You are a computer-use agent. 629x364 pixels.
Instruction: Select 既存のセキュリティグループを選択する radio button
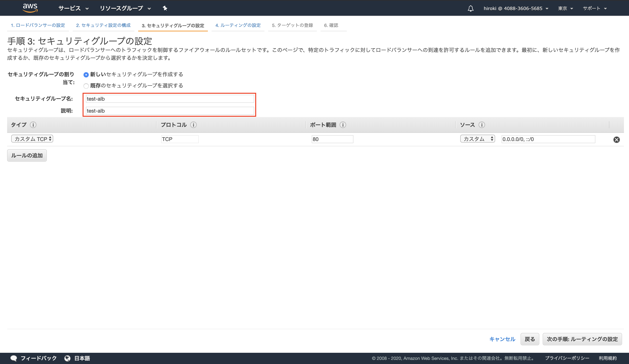pyautogui.click(x=86, y=86)
